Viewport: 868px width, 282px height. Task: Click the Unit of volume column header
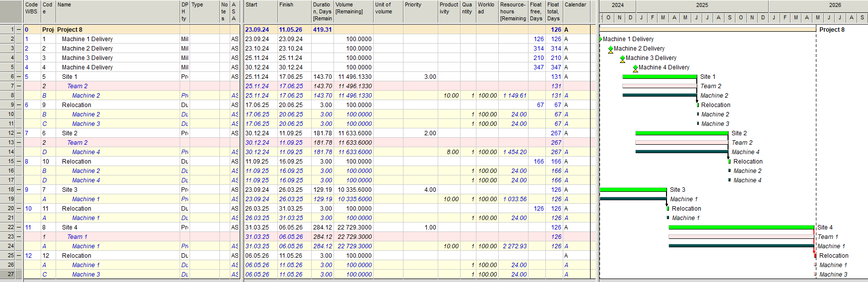(388, 11)
